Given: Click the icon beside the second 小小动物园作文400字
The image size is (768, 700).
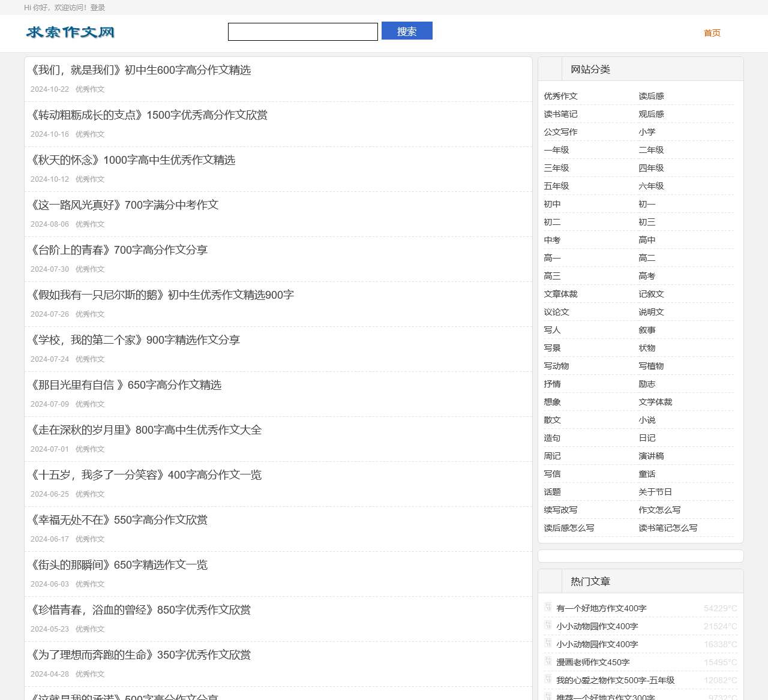Looking at the screenshot, I should point(548,644).
